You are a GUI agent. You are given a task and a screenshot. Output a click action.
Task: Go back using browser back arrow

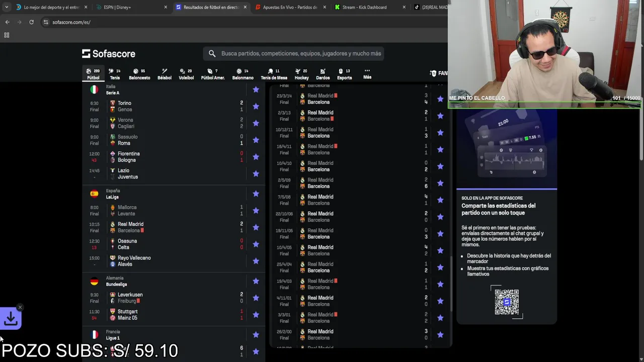7,22
